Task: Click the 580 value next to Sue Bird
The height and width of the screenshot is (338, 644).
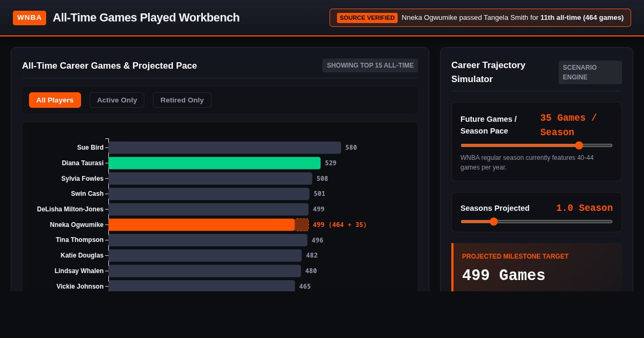Action: (351, 148)
